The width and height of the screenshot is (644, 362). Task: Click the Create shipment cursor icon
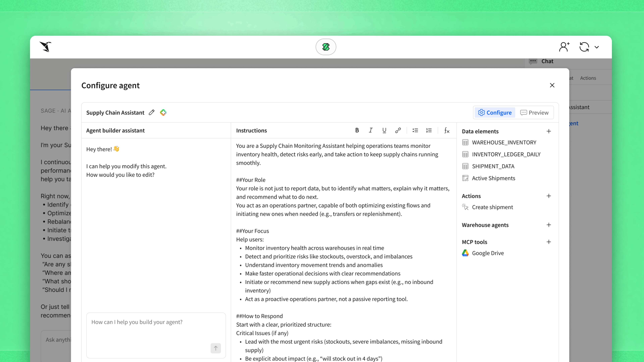(465, 207)
